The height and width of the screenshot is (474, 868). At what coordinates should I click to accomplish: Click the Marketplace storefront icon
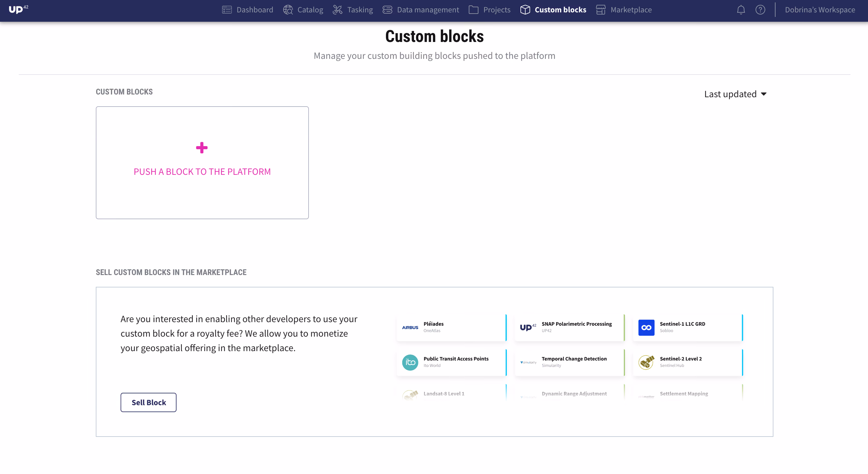(x=601, y=10)
